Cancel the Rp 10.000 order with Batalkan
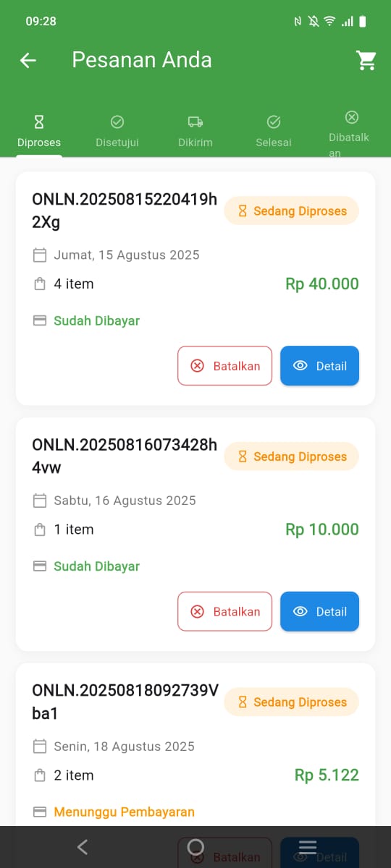The width and height of the screenshot is (391, 868). [224, 612]
